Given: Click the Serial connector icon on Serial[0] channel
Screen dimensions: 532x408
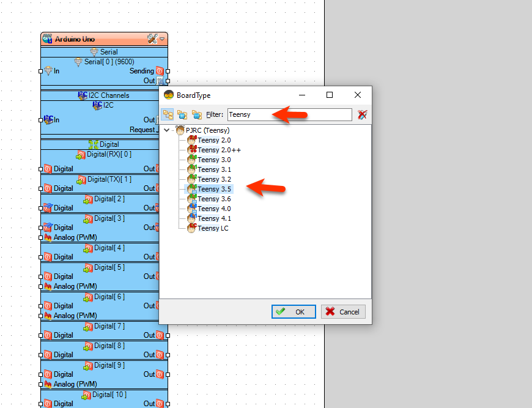Looking at the screenshot, I should (x=79, y=62).
